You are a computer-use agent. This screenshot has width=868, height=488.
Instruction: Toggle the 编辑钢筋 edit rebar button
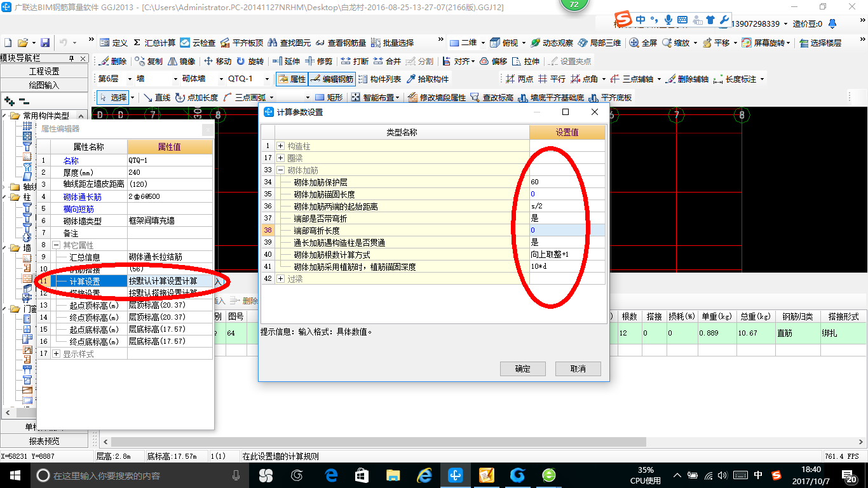click(331, 79)
